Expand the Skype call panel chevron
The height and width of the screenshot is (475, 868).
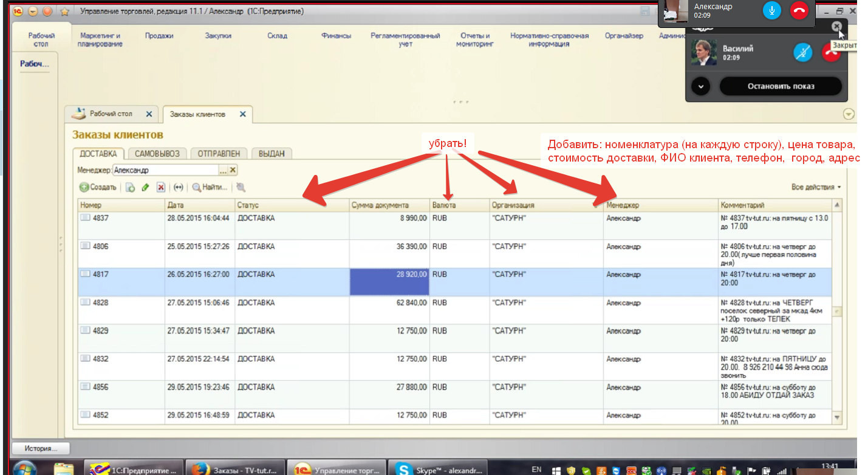[x=701, y=86]
